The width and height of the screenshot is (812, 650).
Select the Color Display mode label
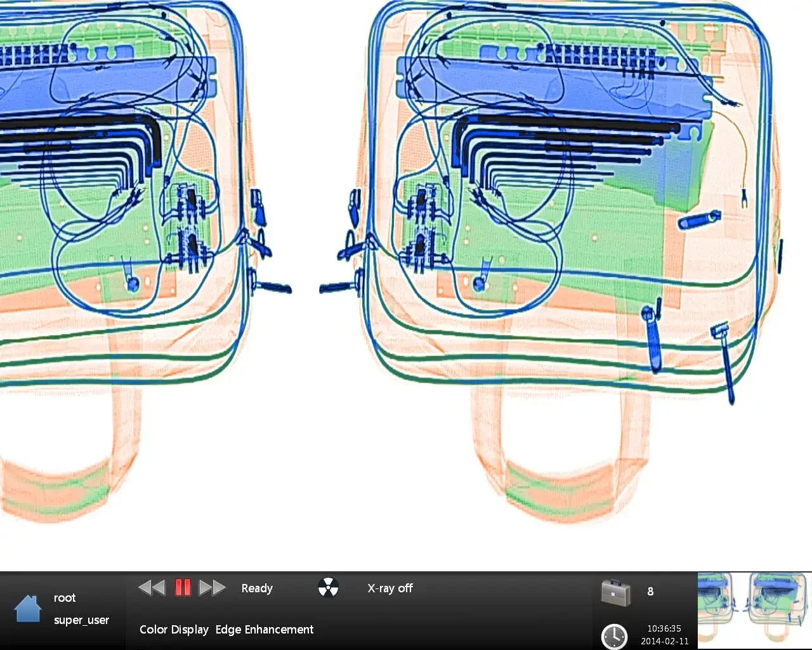[x=174, y=630]
